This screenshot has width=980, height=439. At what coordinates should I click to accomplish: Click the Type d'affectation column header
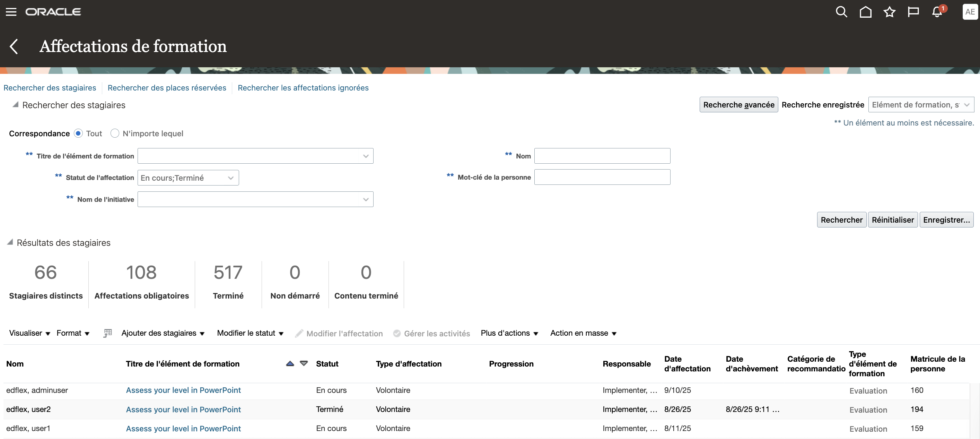pyautogui.click(x=409, y=364)
